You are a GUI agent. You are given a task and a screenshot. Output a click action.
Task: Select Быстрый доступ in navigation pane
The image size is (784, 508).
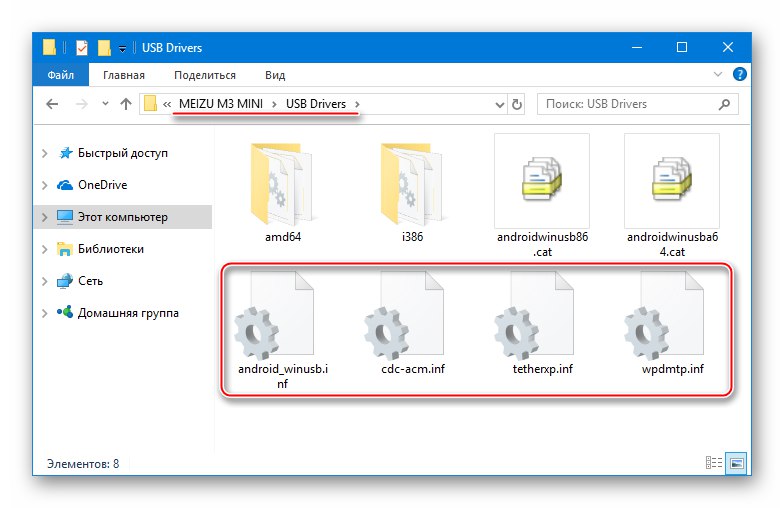pos(122,153)
